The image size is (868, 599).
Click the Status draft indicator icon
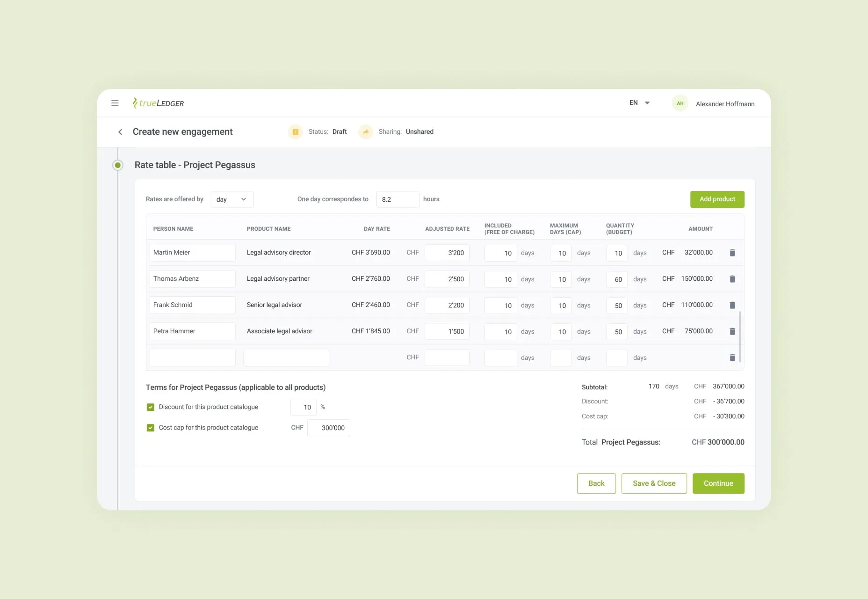point(295,131)
